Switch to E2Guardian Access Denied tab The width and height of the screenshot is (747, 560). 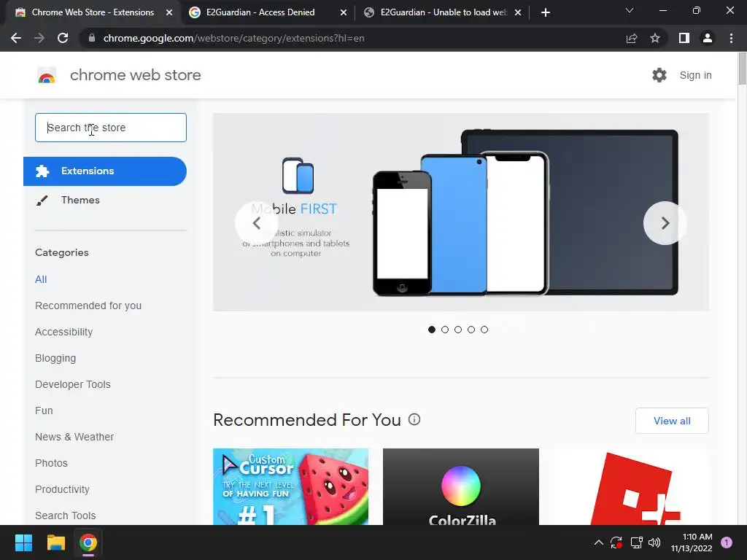point(267,12)
